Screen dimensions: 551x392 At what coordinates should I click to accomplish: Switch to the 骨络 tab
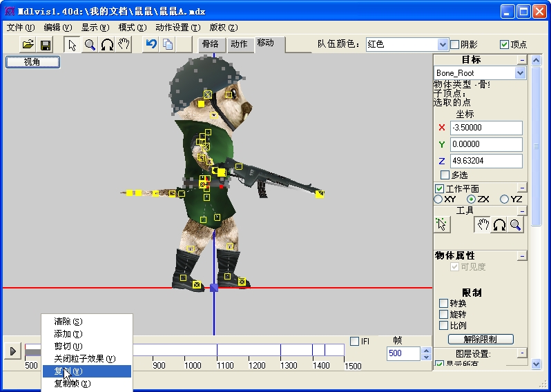click(209, 44)
